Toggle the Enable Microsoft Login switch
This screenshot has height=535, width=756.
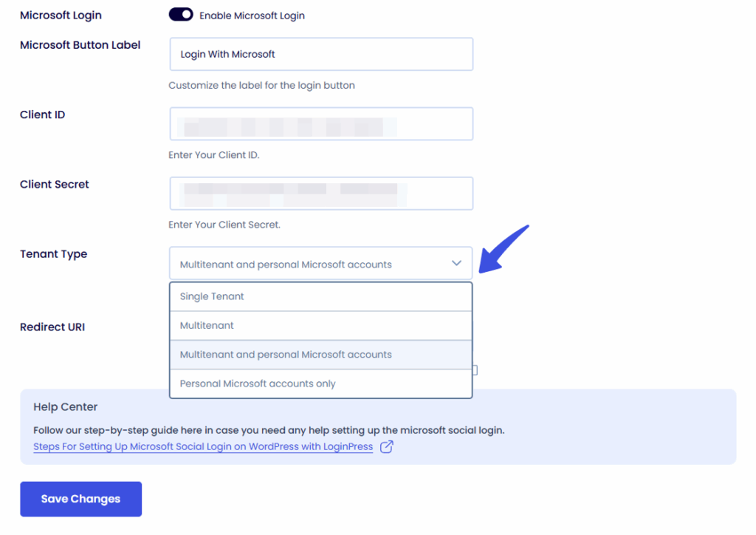pos(181,15)
